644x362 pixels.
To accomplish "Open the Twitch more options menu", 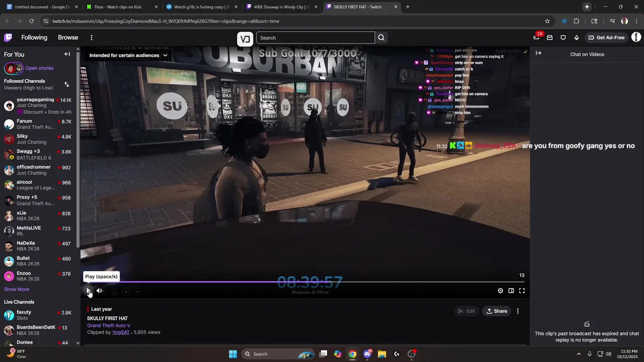I will point(91,38).
